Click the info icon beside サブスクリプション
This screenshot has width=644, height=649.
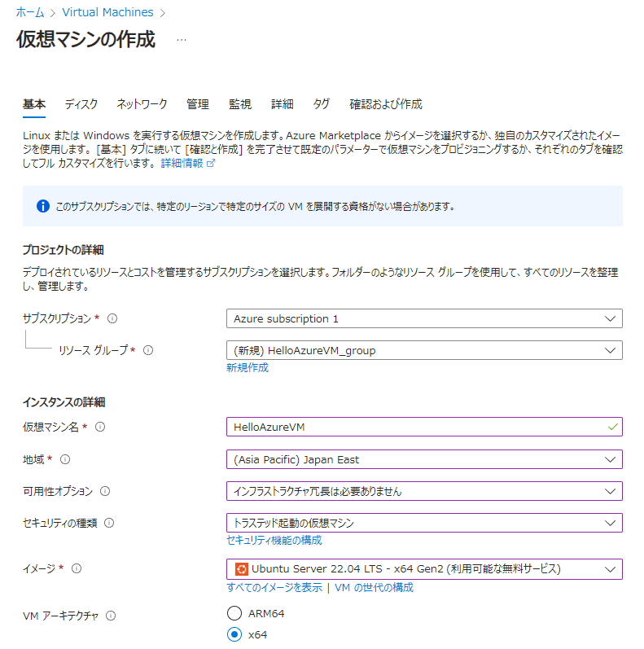tap(112, 318)
